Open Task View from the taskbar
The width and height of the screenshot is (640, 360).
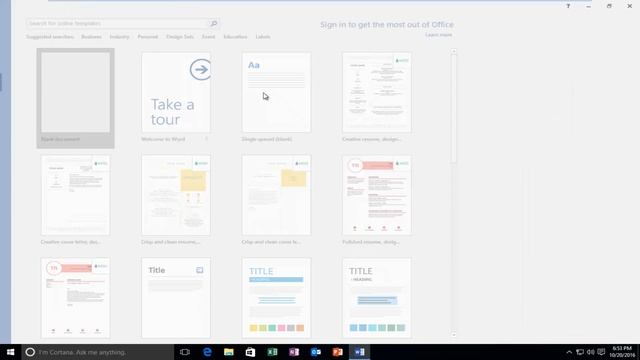click(184, 352)
